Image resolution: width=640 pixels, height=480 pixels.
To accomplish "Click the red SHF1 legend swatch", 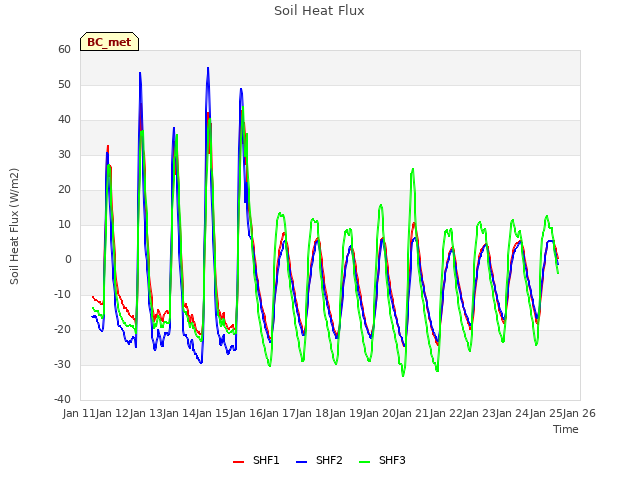I will tap(238, 462).
